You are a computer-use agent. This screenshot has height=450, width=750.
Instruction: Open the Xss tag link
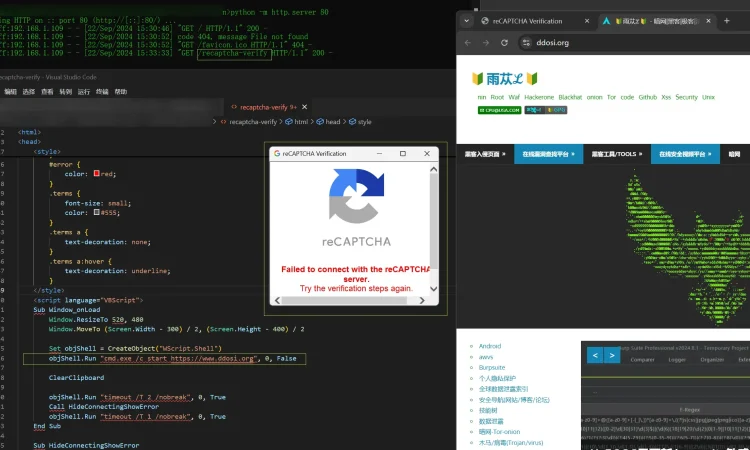(x=666, y=97)
